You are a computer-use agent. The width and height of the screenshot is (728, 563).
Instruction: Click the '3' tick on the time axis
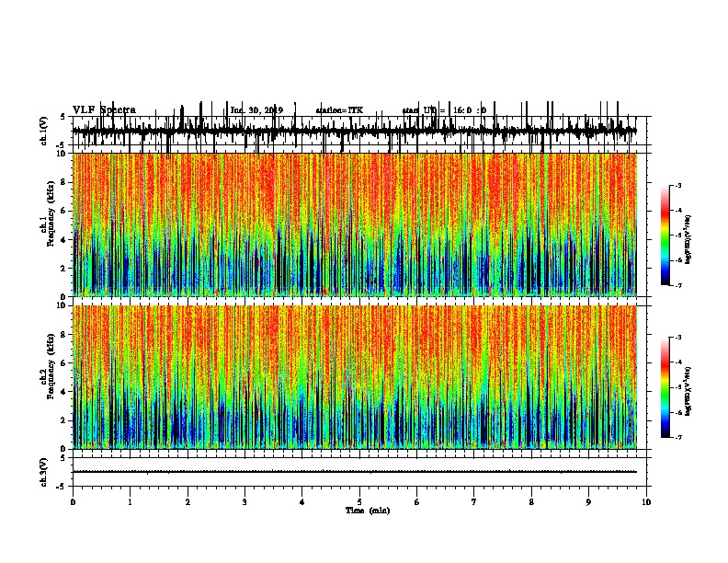coord(245,502)
